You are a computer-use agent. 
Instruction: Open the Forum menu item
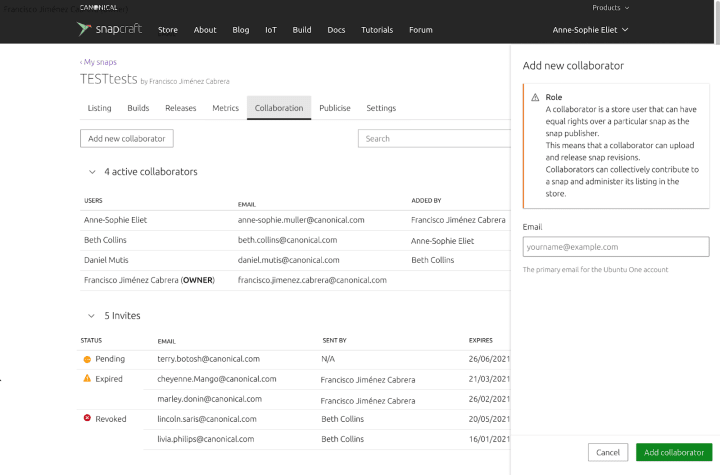click(x=421, y=30)
